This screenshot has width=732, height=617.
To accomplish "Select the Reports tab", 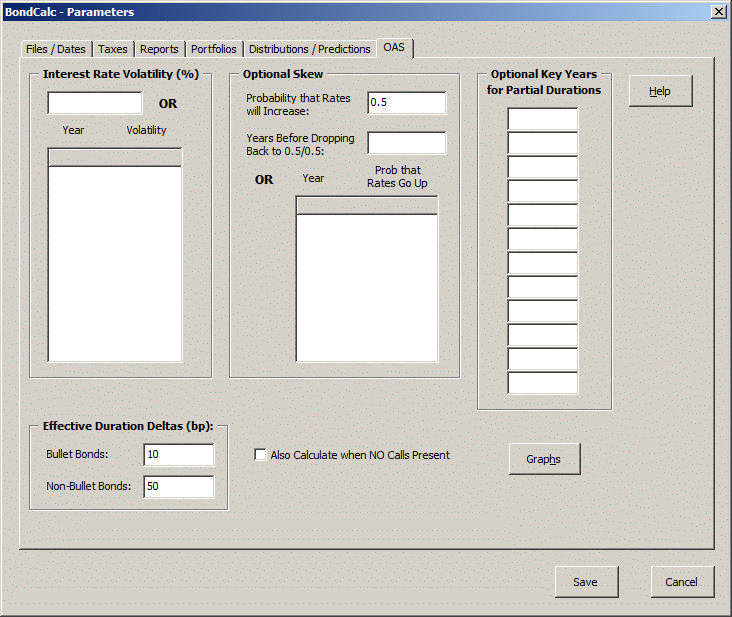I will pos(159,49).
